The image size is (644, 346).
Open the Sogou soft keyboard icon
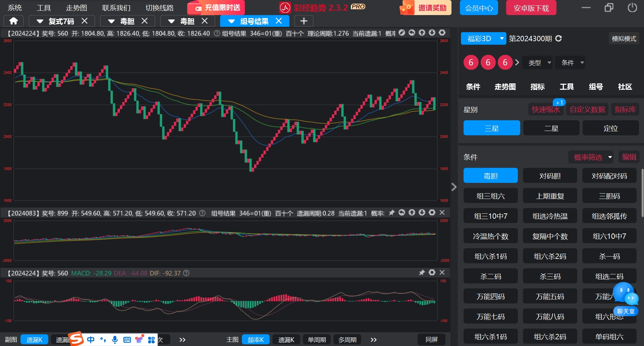127,340
